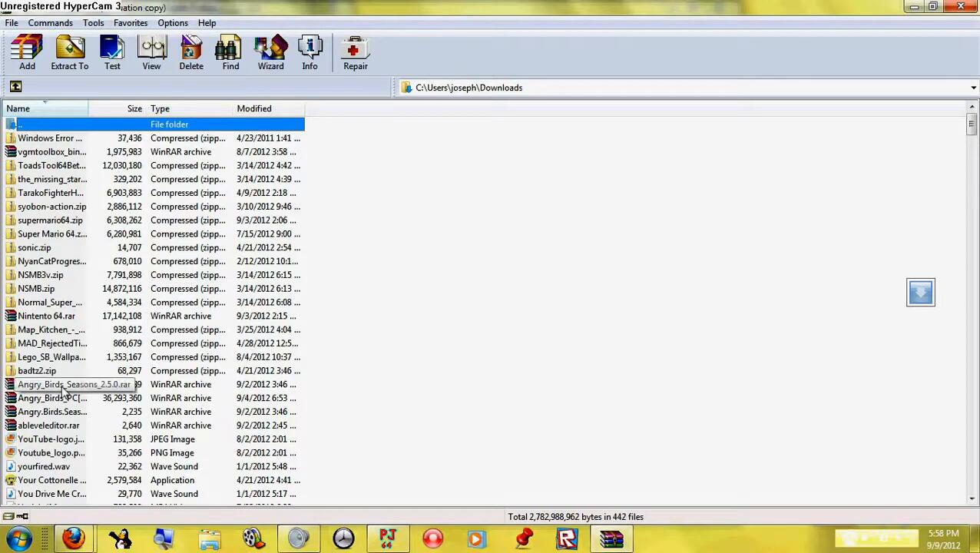
Task: Open the Favorites menu
Action: tap(131, 23)
